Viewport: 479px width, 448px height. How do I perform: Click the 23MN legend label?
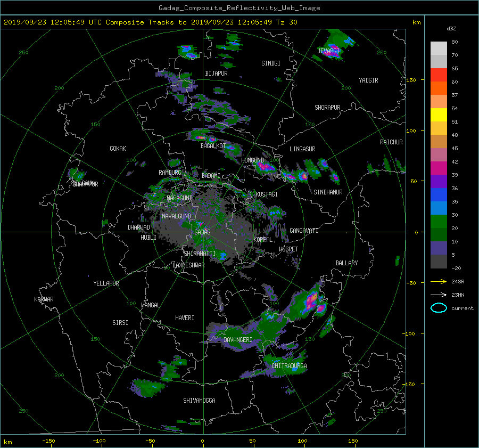(458, 295)
